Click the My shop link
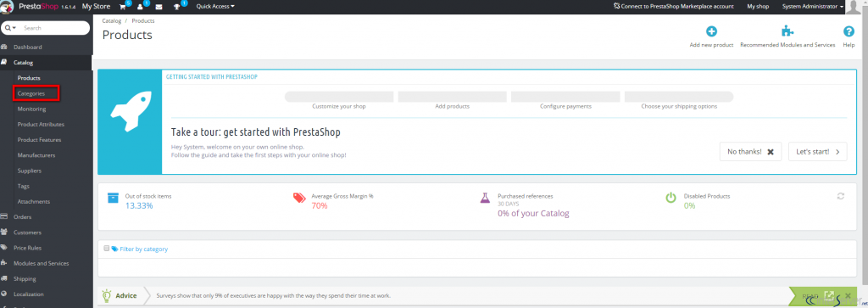The width and height of the screenshot is (868, 308). 759,7
